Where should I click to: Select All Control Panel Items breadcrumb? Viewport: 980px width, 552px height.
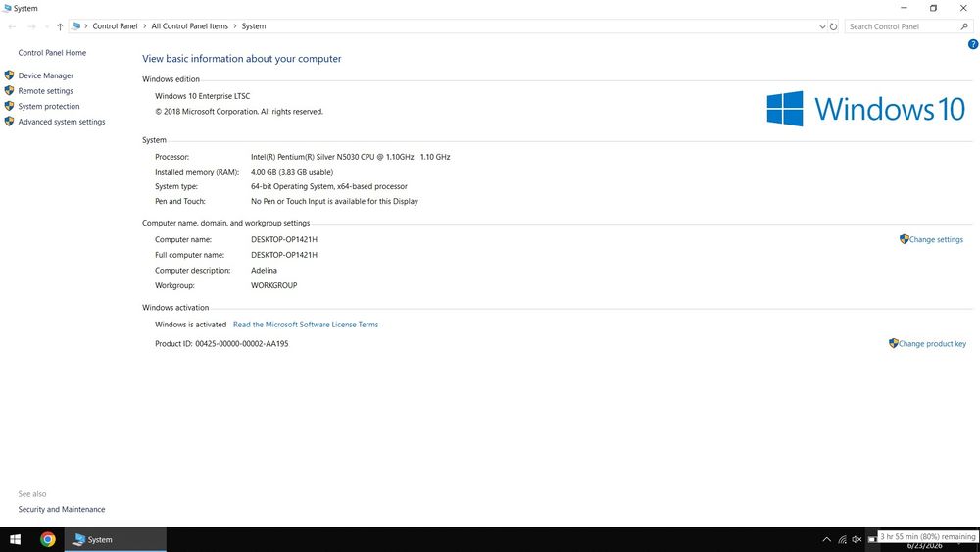tap(189, 26)
